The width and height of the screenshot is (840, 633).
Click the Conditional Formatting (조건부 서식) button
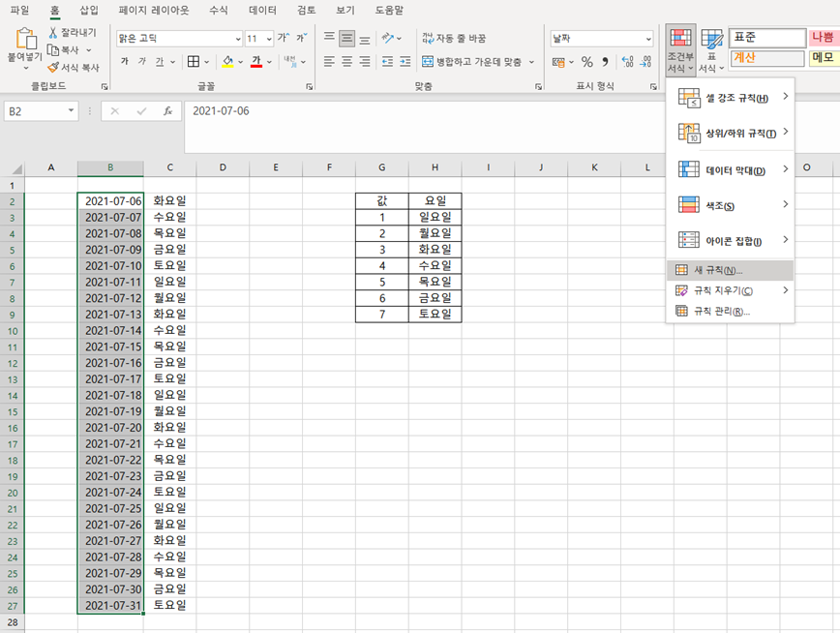(x=680, y=50)
